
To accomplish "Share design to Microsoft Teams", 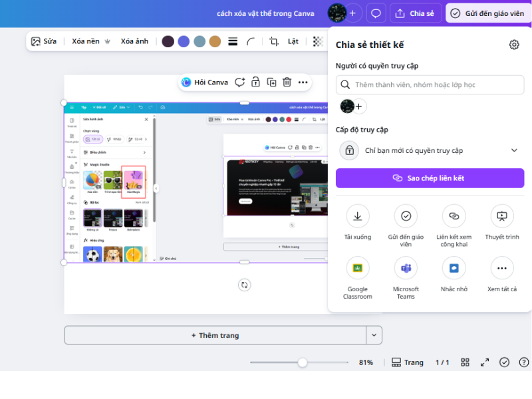I will [406, 268].
